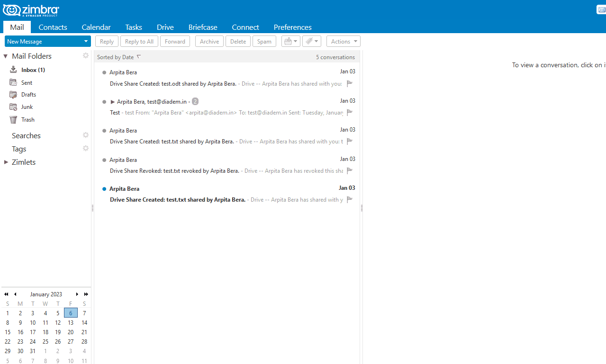
Task: Select January 12 in the mini calendar
Action: click(57, 322)
